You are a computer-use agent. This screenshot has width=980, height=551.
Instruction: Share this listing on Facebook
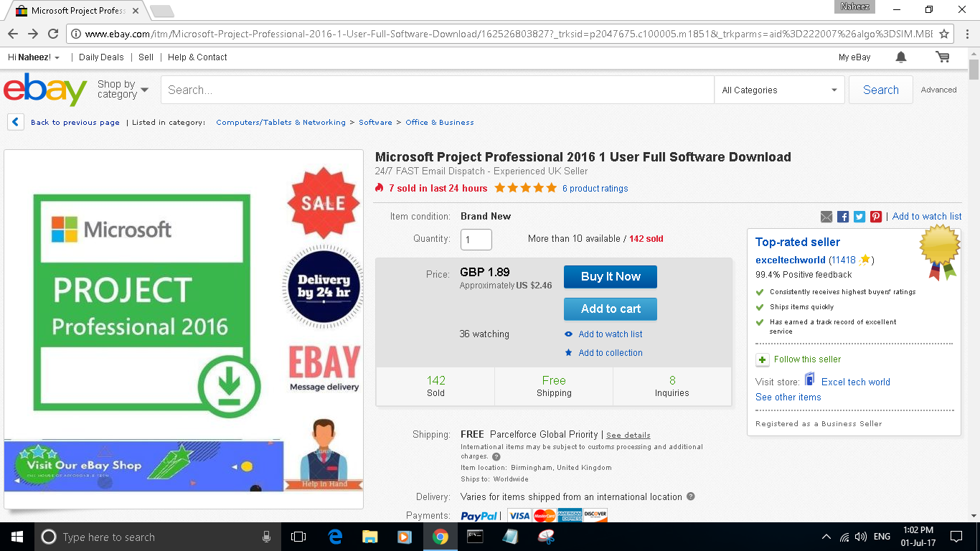pos(843,217)
